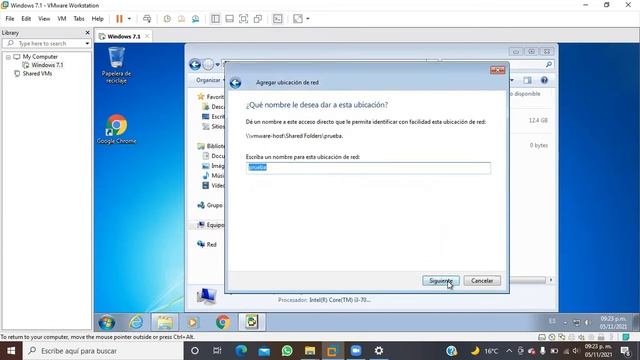Open the host notification center icon

(x=625, y=351)
